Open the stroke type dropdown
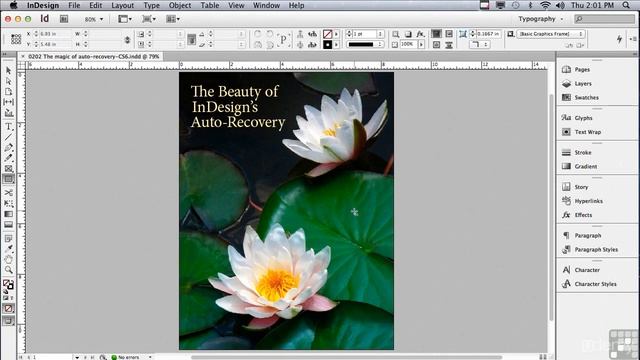640x360 pixels. (x=365, y=44)
